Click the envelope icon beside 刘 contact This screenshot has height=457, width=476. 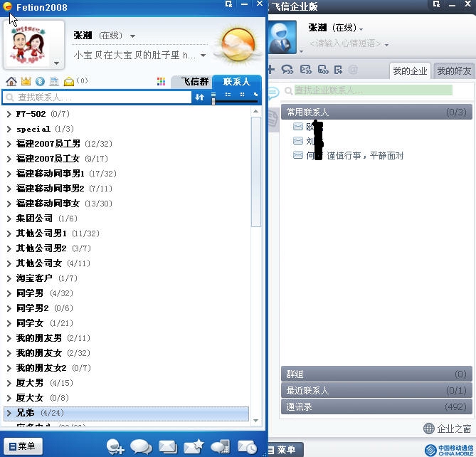pyautogui.click(x=298, y=141)
